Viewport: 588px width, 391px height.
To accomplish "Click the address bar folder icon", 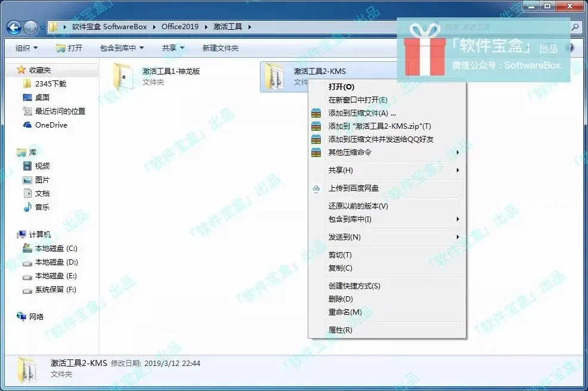I will coord(54,27).
